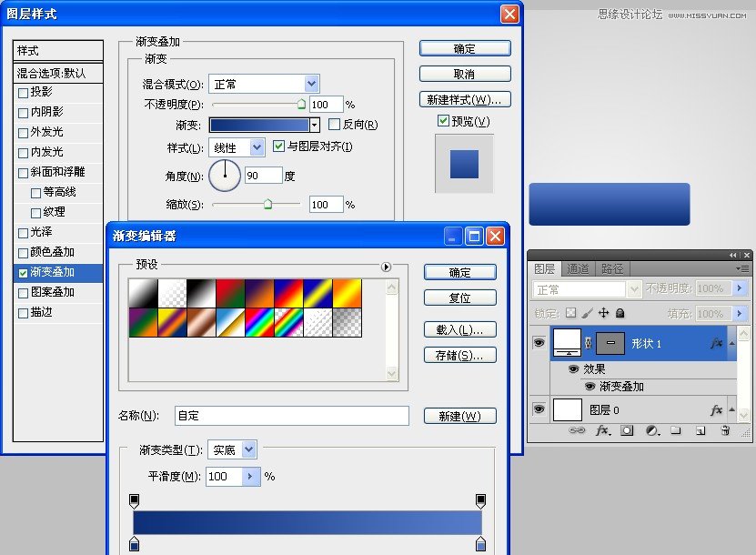
Task: Expand the 渐变类型 dropdown showing 实底
Action: click(249, 449)
